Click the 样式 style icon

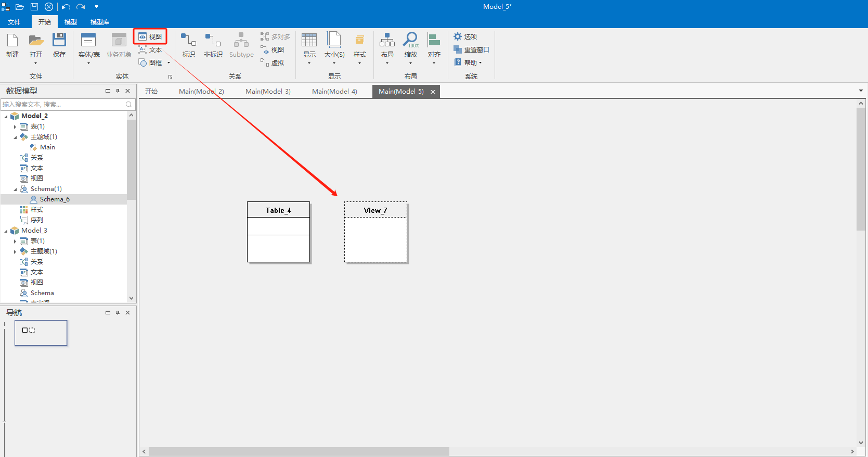click(x=359, y=40)
